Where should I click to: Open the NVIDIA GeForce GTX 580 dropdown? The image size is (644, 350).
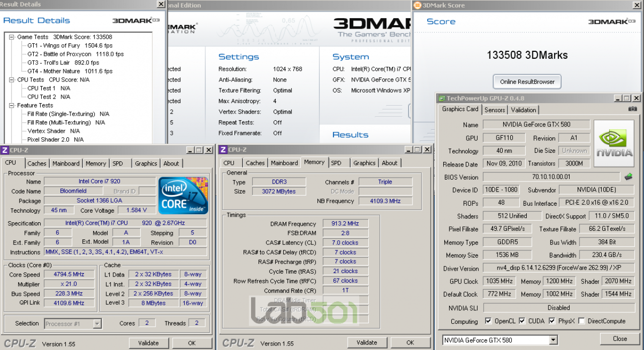point(553,340)
